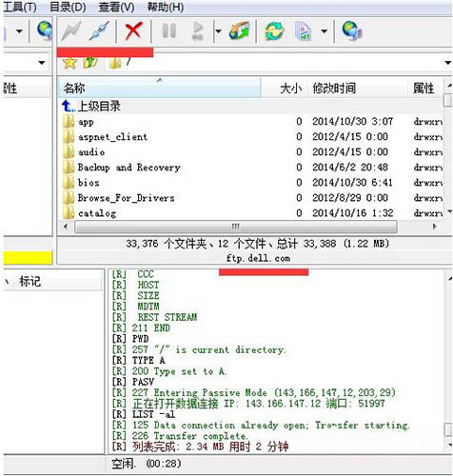Open the dropdown arrow beside the play icon
Image resolution: width=453 pixels, height=476 pixels.
[x=218, y=31]
